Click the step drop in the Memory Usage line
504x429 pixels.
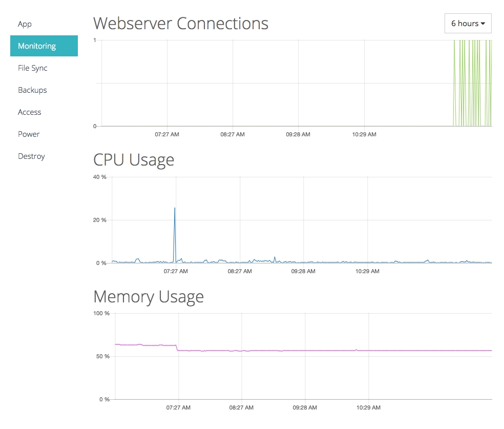[177, 348]
